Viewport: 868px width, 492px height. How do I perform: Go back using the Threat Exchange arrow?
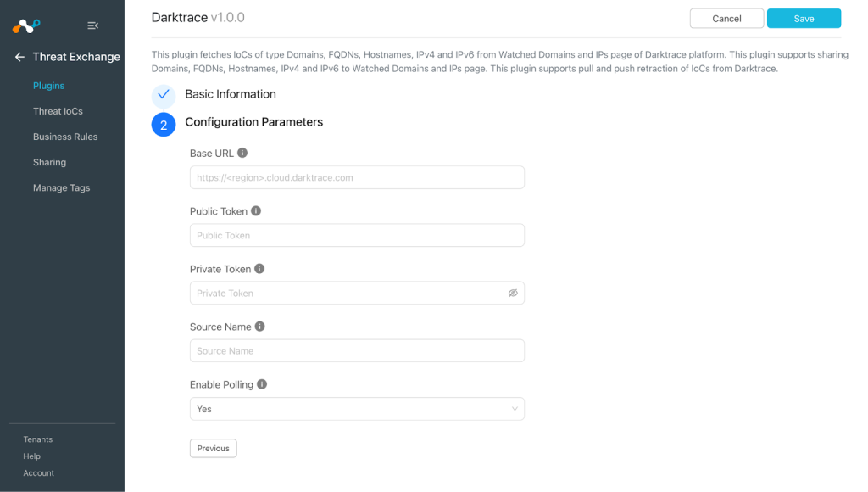(20, 57)
